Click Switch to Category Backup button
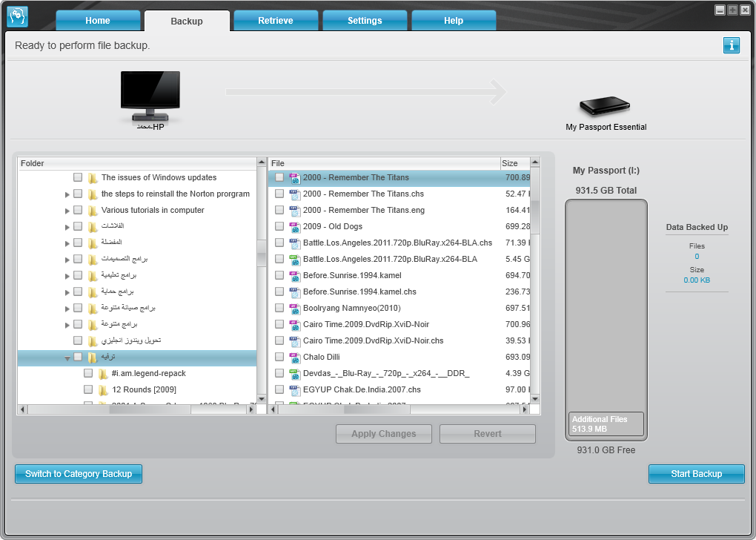The image size is (756, 540). pyautogui.click(x=79, y=474)
